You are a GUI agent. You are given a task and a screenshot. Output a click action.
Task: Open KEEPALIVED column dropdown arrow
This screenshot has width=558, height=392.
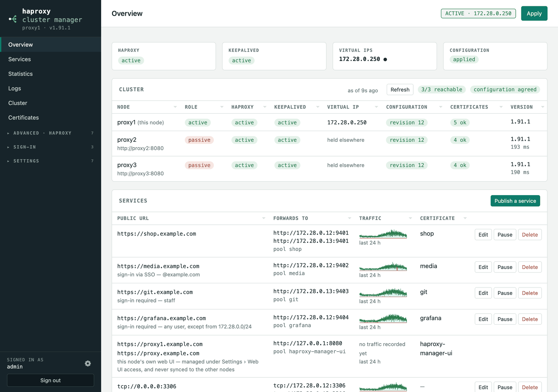318,107
